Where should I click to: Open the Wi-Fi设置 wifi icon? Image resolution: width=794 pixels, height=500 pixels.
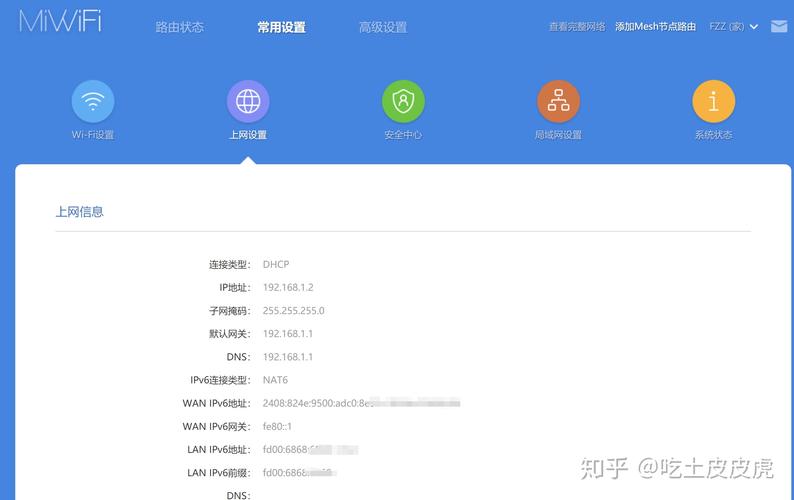click(x=93, y=101)
